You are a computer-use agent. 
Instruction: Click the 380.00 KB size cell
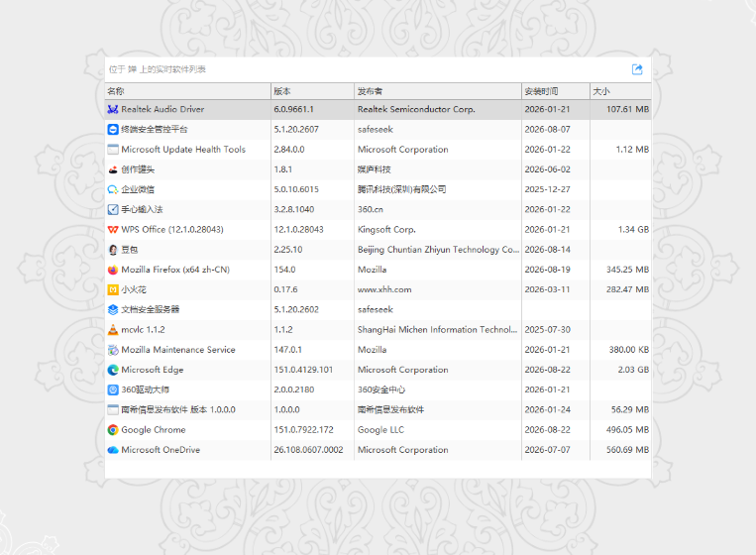629,350
